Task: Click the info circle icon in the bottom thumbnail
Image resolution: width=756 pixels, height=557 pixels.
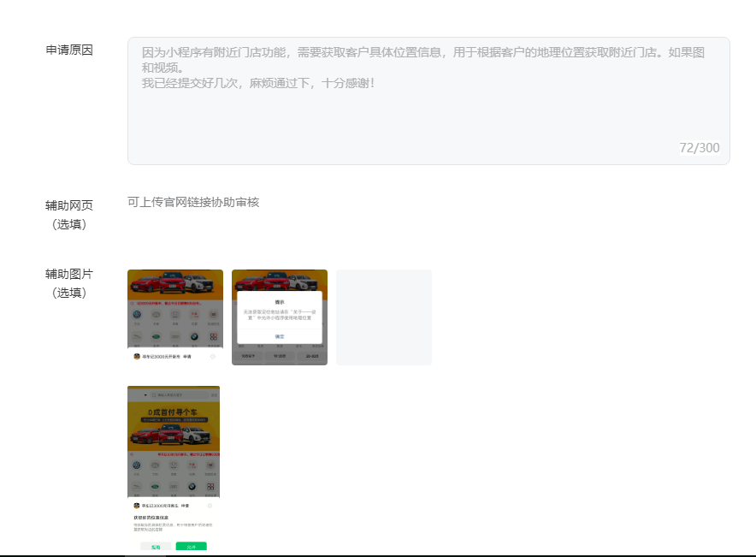Action: click(x=210, y=506)
